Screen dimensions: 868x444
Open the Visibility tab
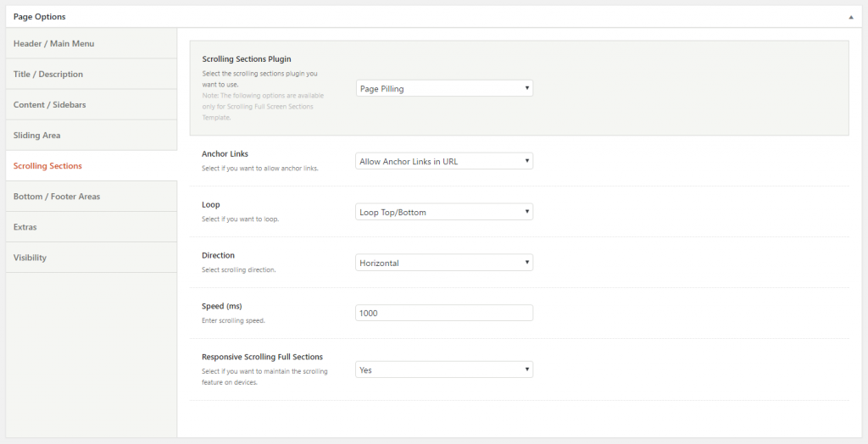31,258
